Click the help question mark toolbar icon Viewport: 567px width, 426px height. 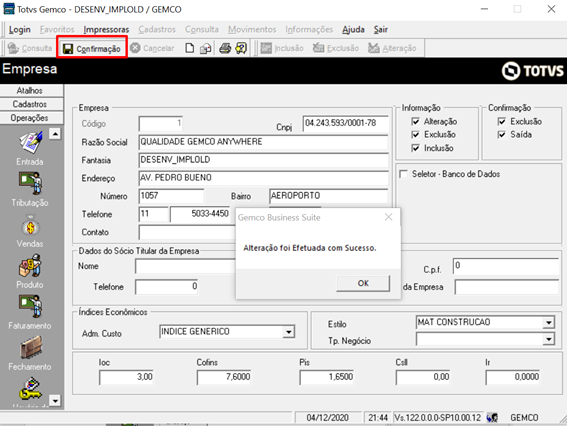tap(241, 48)
